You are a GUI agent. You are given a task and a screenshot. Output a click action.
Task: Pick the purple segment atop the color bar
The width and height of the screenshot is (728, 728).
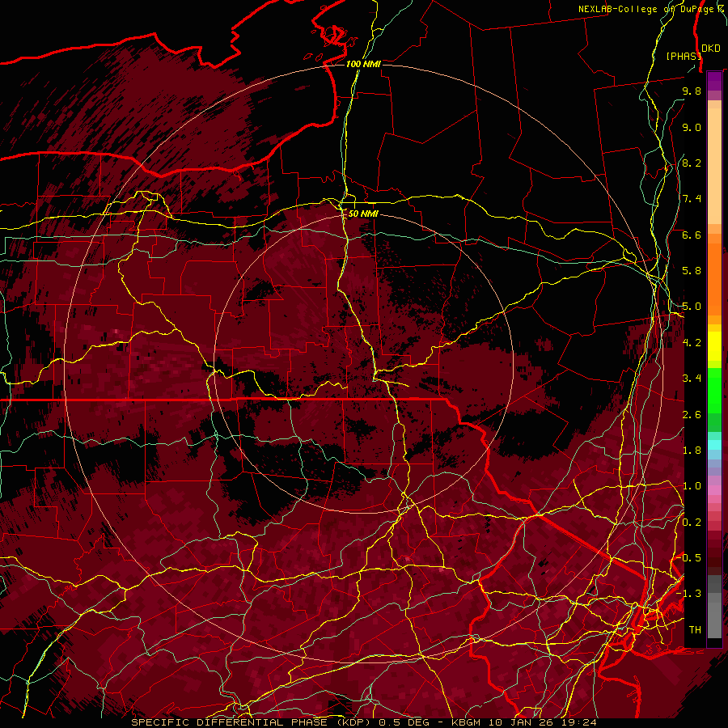[x=714, y=81]
